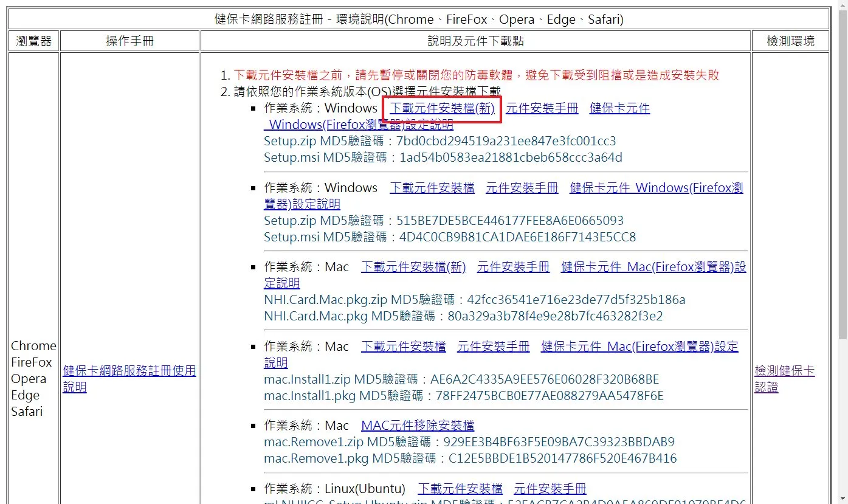Viewport: 848px width, 504px height.
Task: Click the 說明及元件下載點 column header
Action: pos(476,41)
